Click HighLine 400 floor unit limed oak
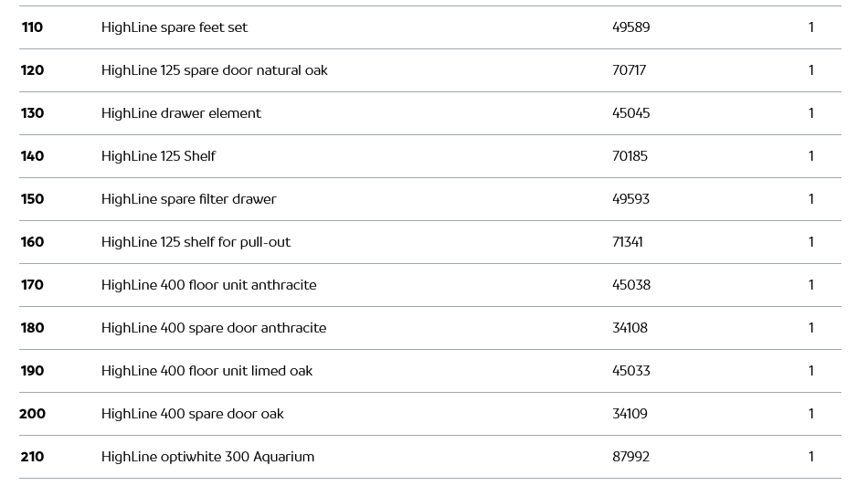The height and width of the screenshot is (497, 868). tap(206, 371)
